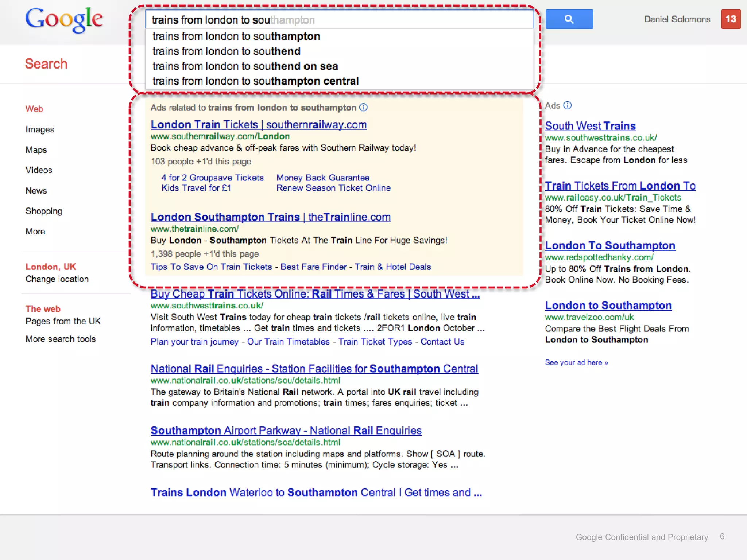Open Southampton Airport Parkway result
This screenshot has width=747, height=560.
tap(286, 431)
